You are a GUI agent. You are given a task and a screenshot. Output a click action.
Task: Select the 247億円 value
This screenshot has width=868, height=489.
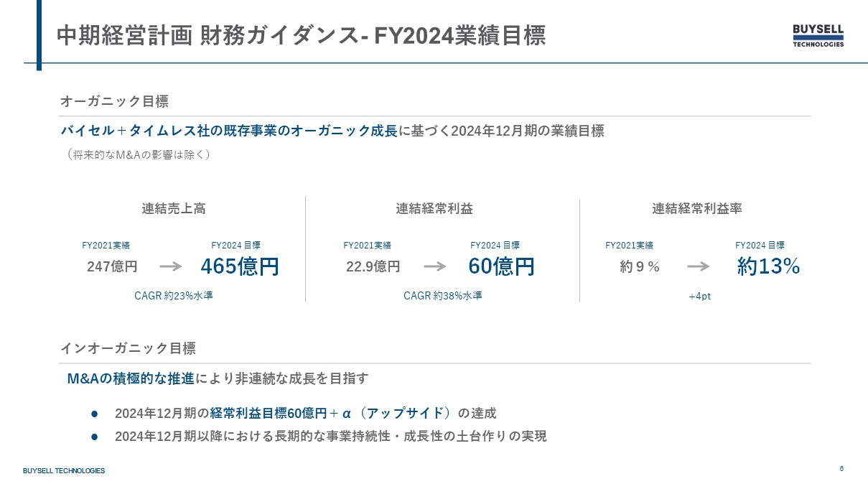112,266
